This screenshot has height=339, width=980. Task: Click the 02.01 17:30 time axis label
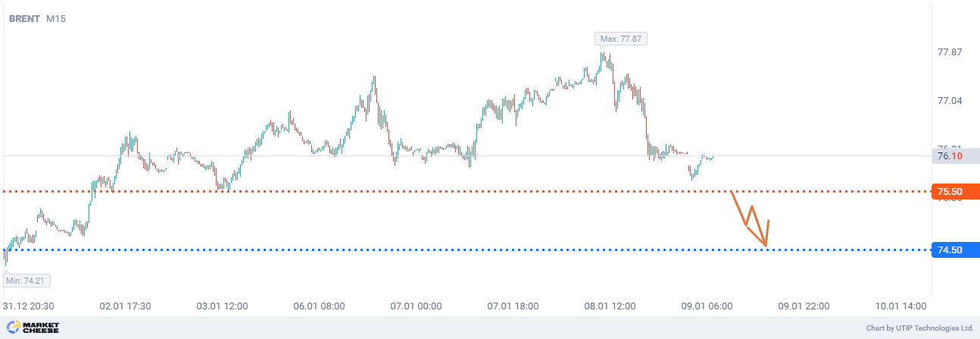126,306
